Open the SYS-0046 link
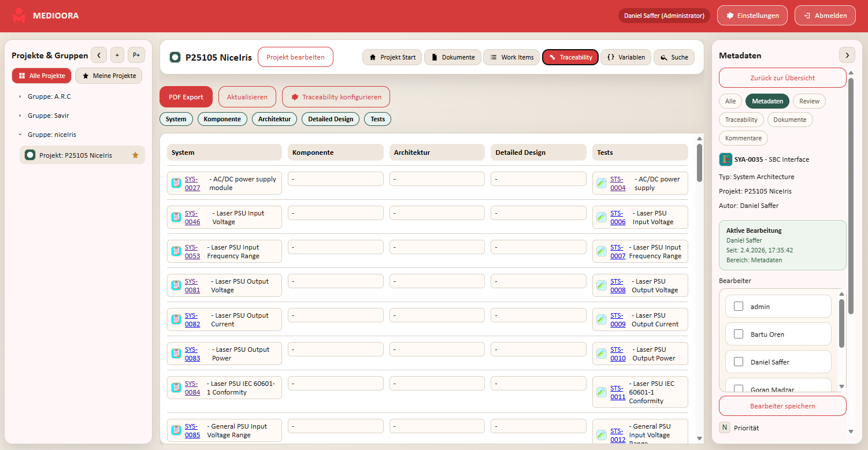The image size is (868, 450). (x=192, y=217)
